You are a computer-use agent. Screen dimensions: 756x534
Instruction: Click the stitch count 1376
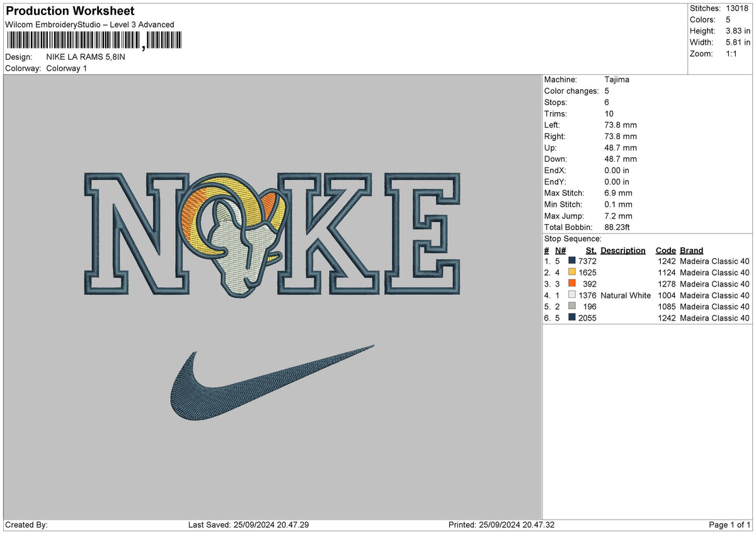coord(587,295)
